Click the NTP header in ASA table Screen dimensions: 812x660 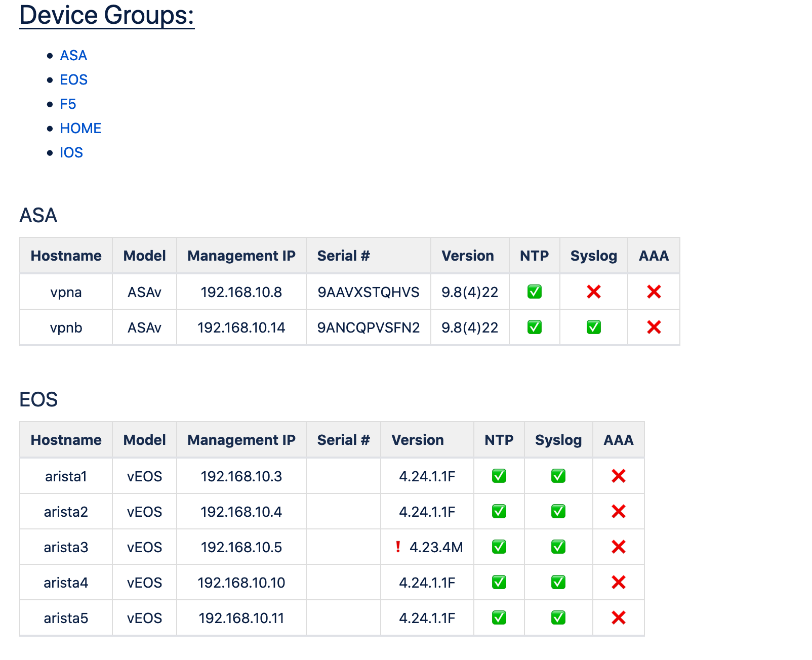point(535,256)
